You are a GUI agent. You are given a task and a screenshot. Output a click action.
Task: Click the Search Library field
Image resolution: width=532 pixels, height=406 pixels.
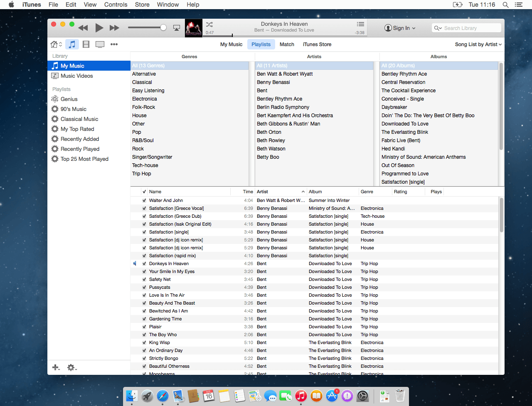466,28
